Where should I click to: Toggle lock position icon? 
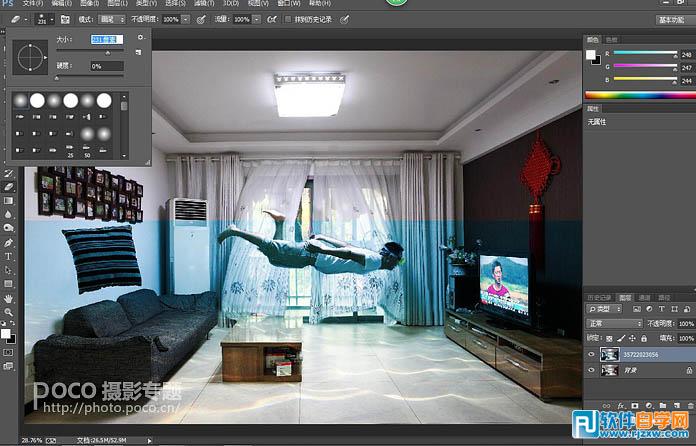(x=633, y=339)
